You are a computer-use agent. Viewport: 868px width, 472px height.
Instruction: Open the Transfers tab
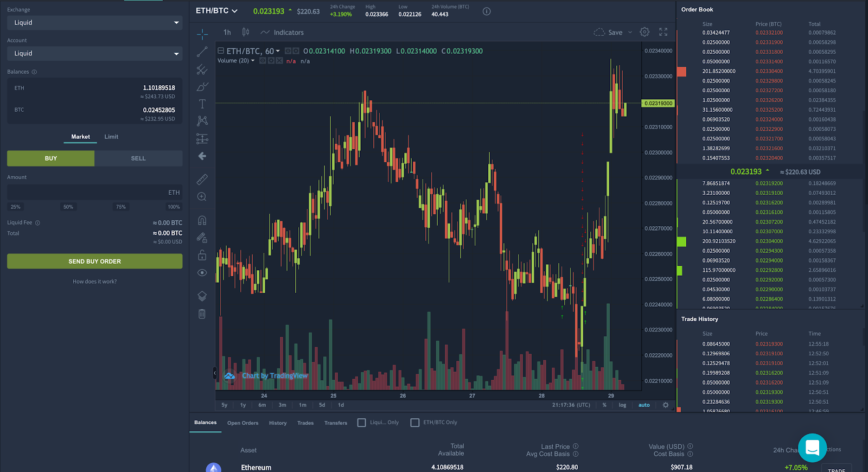tap(336, 423)
